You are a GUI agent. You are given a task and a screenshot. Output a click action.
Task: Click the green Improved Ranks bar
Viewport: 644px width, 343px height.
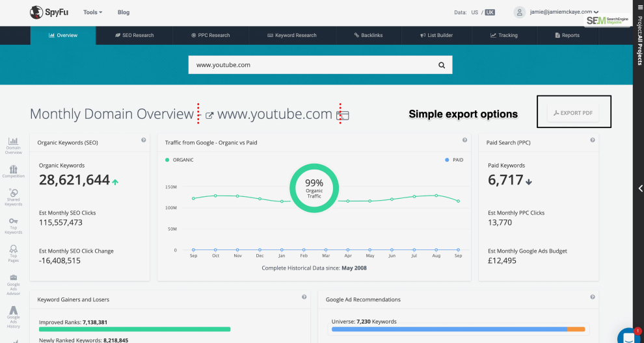click(135, 329)
